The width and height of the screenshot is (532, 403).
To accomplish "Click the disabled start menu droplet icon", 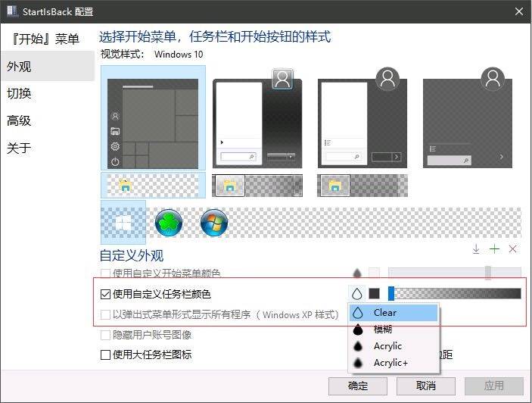I will pyautogui.click(x=357, y=273).
